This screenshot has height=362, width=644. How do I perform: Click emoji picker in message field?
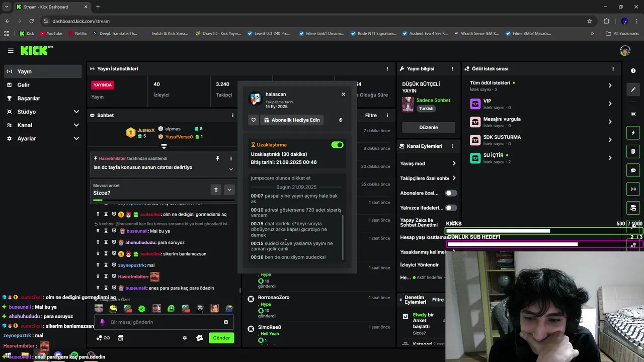[226, 322]
